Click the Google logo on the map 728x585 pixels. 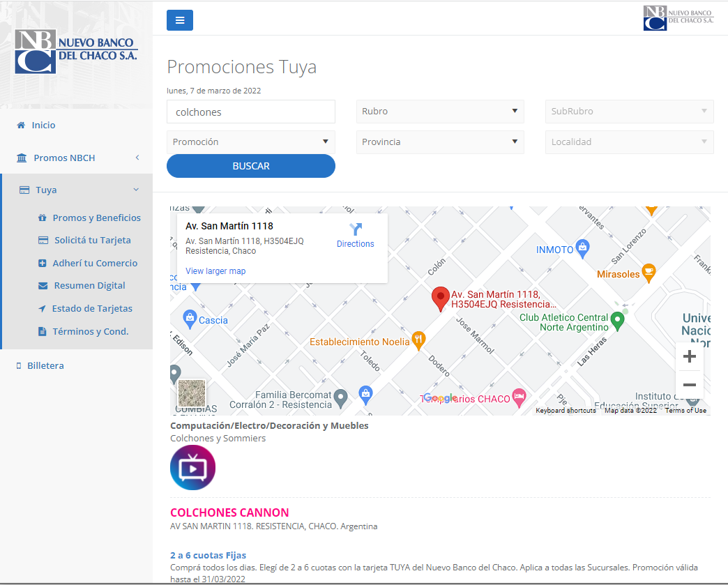[x=441, y=398]
